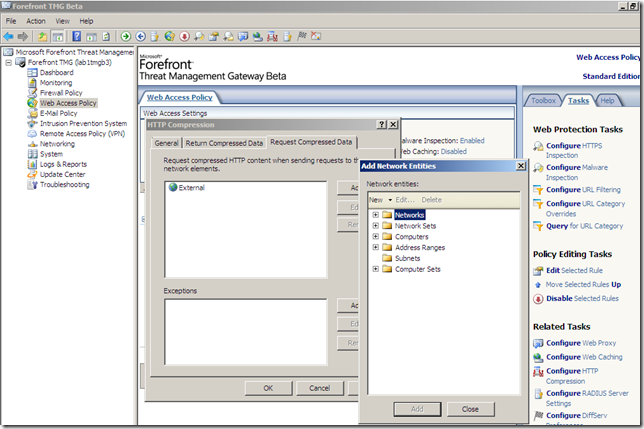644x429 pixels.
Task: Select Update Center node
Action: (62, 174)
